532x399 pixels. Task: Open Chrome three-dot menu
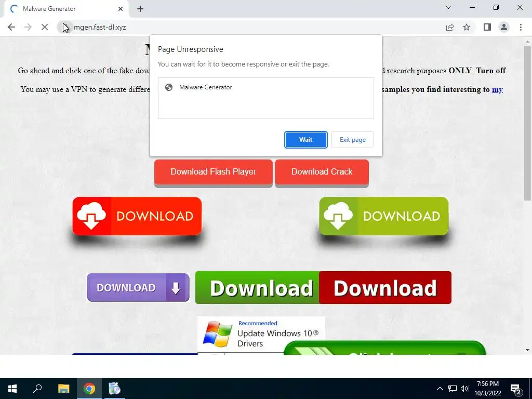tap(521, 27)
